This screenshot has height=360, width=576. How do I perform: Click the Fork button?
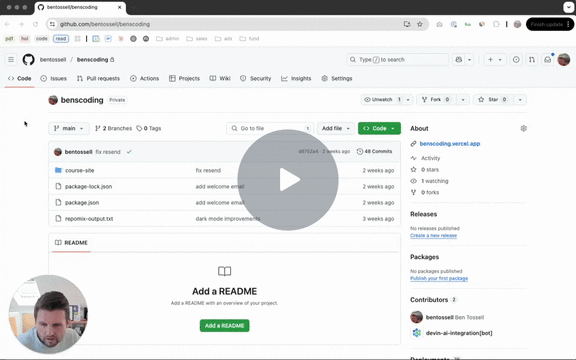[436, 100]
